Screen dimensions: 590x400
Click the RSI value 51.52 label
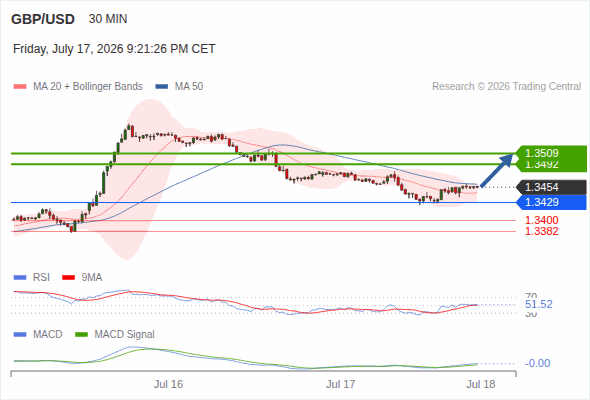(x=539, y=304)
